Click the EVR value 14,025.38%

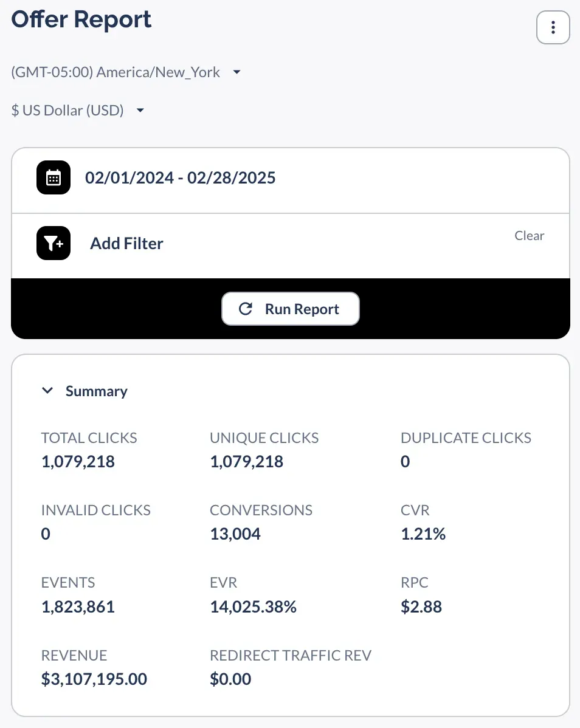coord(253,606)
